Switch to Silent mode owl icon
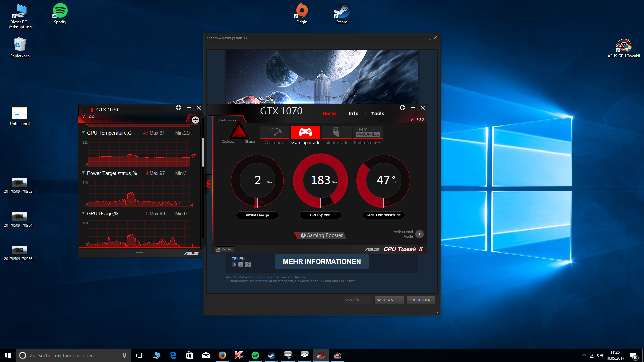This screenshot has height=362, width=644. point(336,132)
